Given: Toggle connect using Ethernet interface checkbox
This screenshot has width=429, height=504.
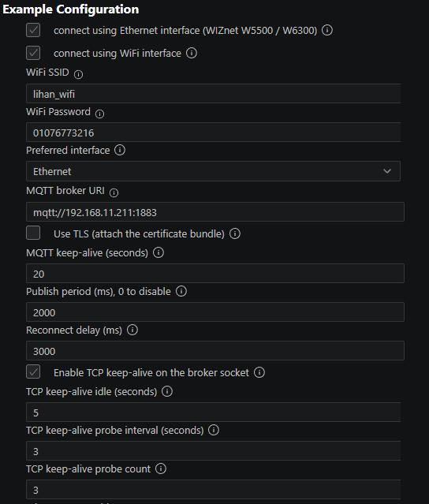Looking at the screenshot, I should [x=33, y=30].
